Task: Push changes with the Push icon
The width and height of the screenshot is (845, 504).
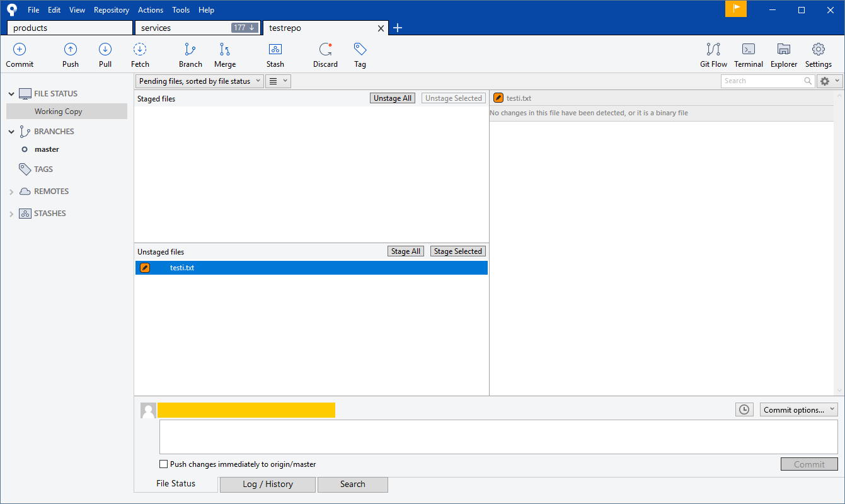Action: 71,49
